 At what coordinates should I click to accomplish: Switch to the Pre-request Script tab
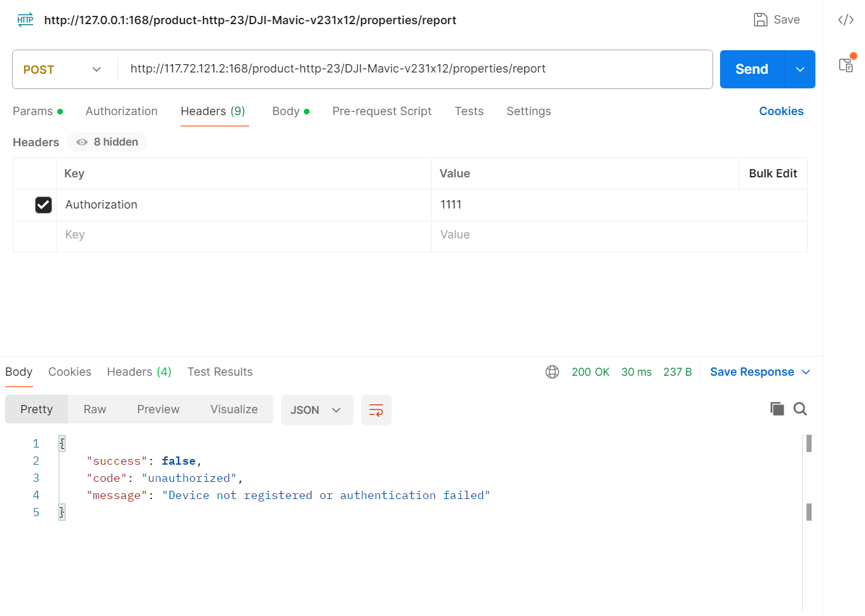click(x=381, y=111)
